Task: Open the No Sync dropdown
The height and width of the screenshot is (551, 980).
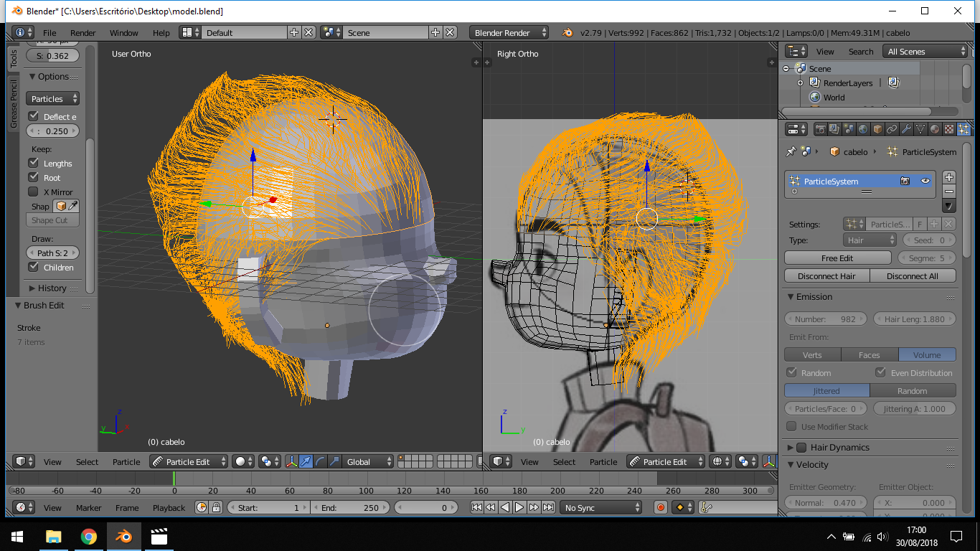Action: pos(601,507)
